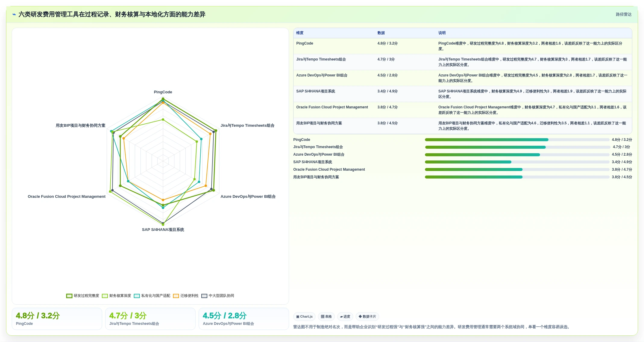The height and width of the screenshot is (342, 644).
Task: Toggle the 中大型团队协同 legend series
Action: (218, 296)
